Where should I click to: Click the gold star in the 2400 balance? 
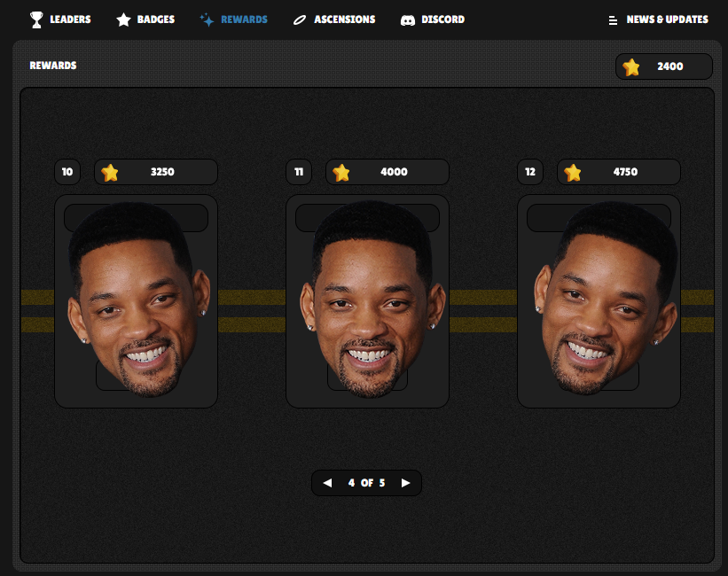coord(631,66)
